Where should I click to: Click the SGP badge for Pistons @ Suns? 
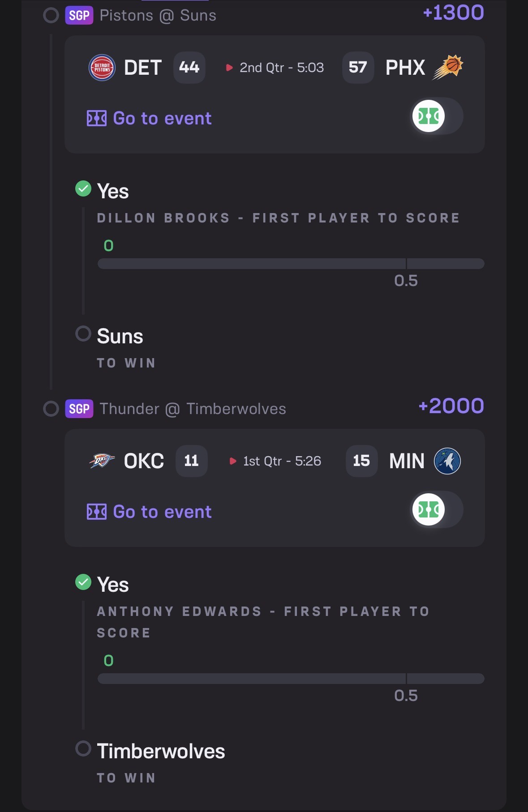(79, 16)
